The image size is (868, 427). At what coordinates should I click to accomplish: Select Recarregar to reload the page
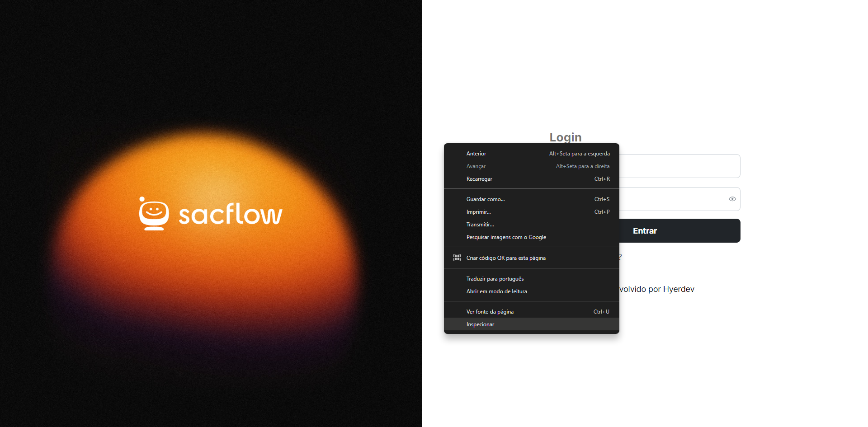(x=479, y=179)
